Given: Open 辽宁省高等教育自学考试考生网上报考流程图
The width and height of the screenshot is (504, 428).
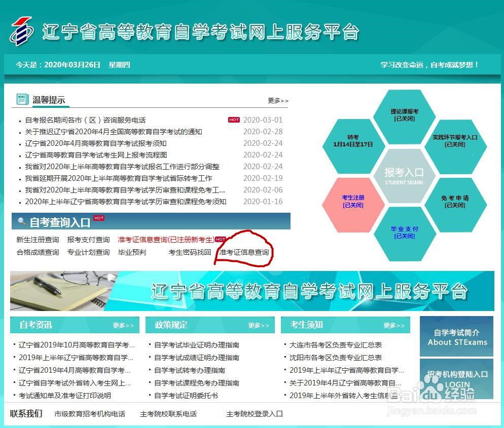Looking at the screenshot, I should coord(96,155).
